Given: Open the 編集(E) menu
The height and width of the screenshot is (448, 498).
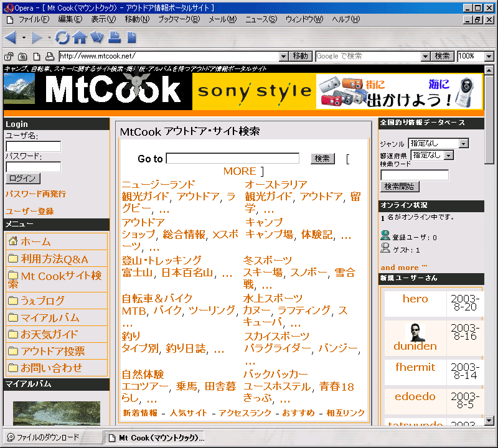Looking at the screenshot, I should (x=70, y=20).
